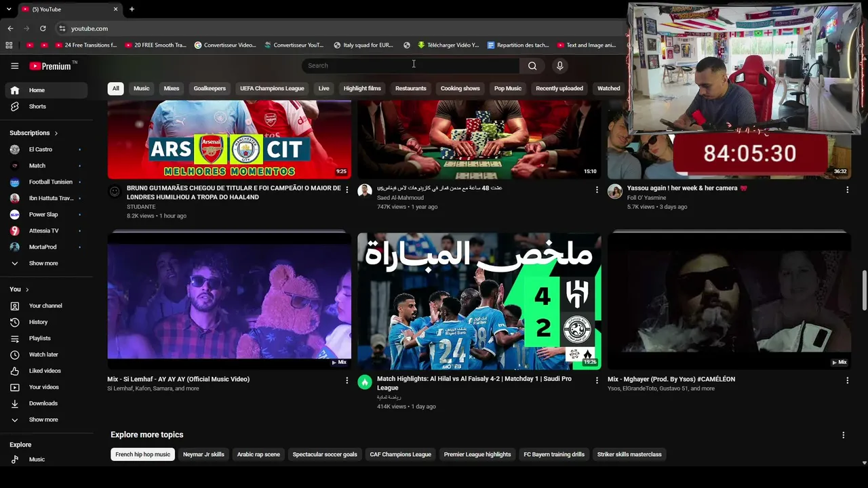Expand Show more under the You section
Screen dimensions: 868x488
pyautogui.click(x=46, y=420)
